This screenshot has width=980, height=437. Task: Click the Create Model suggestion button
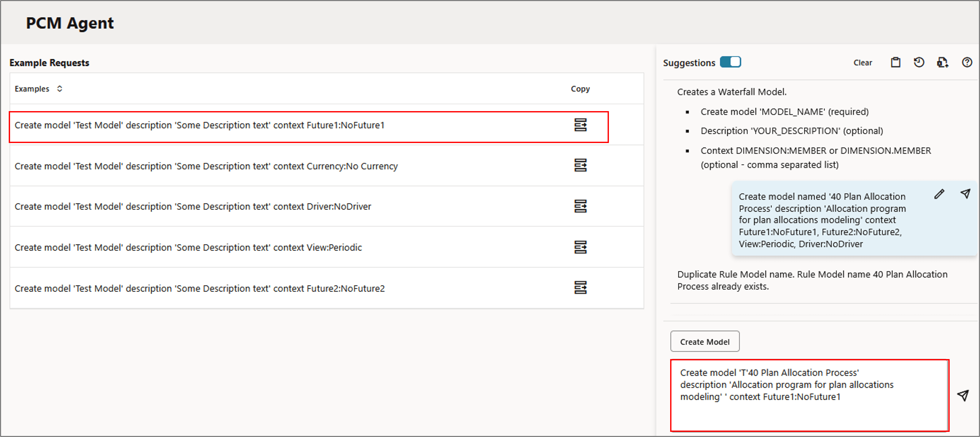click(705, 342)
